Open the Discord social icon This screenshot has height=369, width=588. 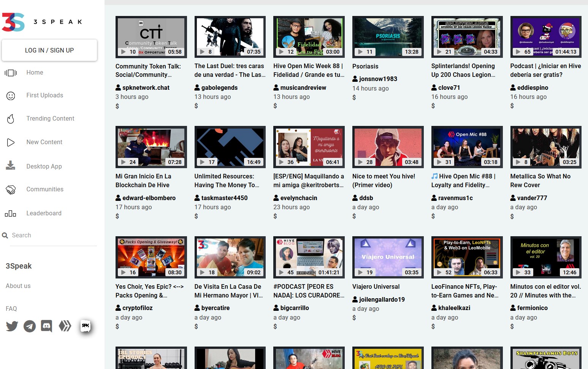[46, 326]
